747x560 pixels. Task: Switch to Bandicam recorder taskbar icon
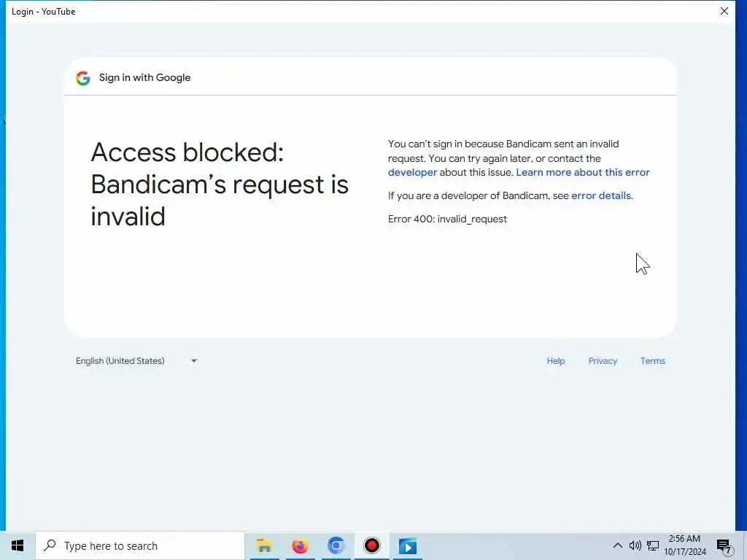coord(371,545)
